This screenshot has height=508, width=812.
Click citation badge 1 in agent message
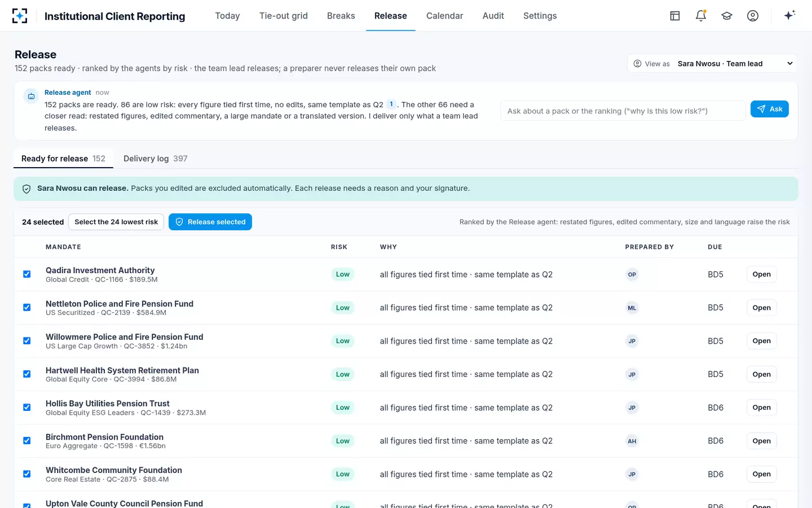(391, 104)
